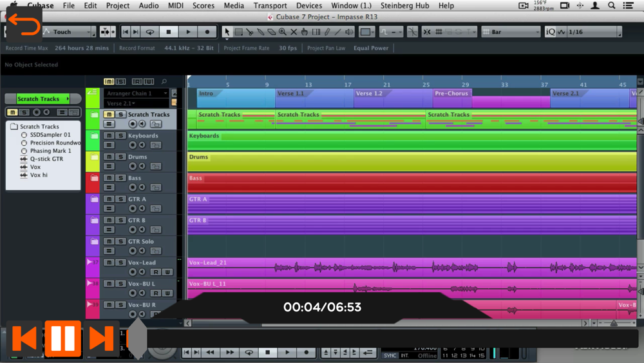644x363 pixels.
Task: Click the toolbar Play button
Action: tap(189, 32)
